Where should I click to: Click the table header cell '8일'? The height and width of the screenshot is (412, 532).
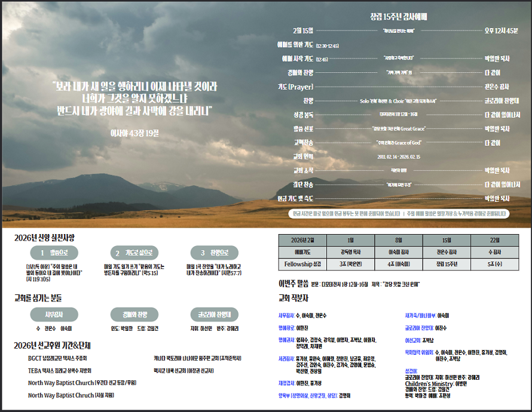point(399,240)
